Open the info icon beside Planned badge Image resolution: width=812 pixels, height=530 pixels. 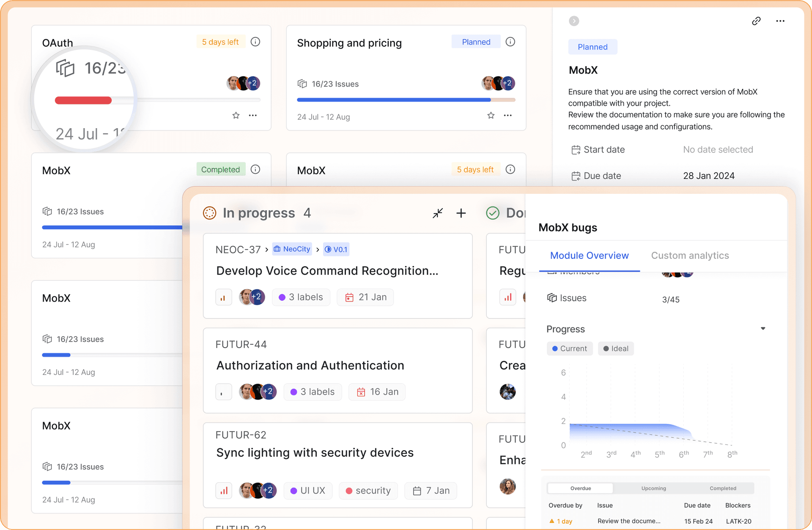pyautogui.click(x=510, y=41)
